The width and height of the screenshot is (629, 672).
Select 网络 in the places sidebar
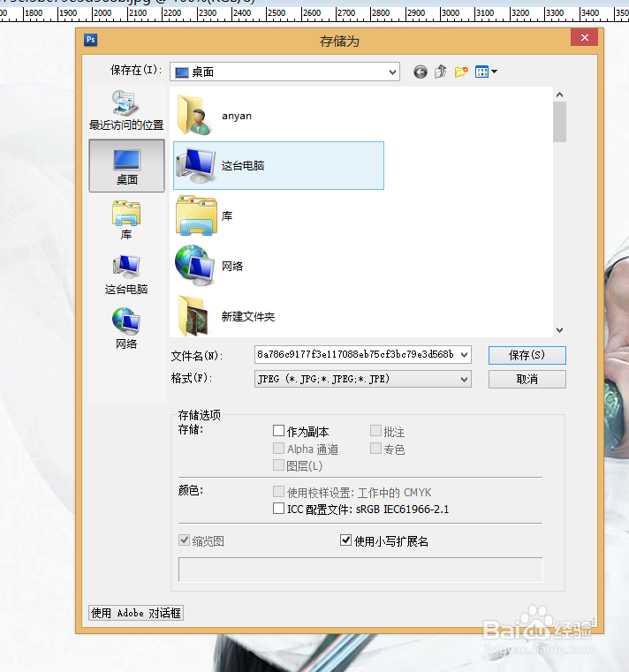tap(126, 328)
